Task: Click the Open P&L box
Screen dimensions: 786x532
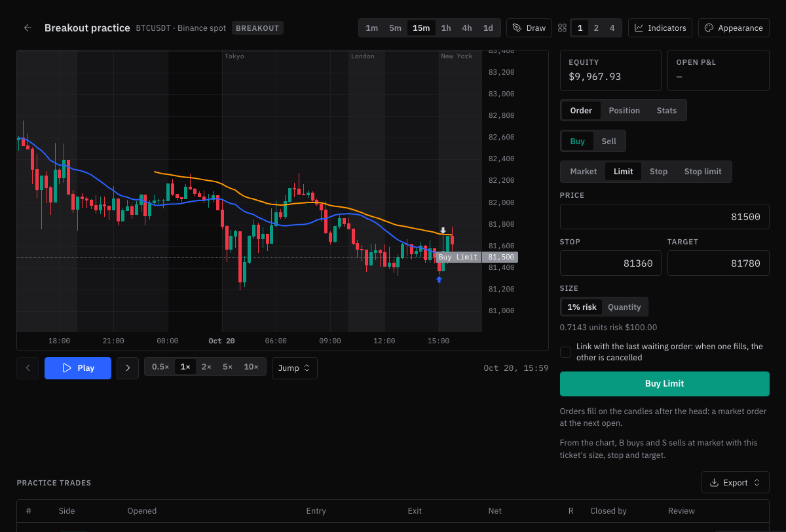Action: [719, 70]
